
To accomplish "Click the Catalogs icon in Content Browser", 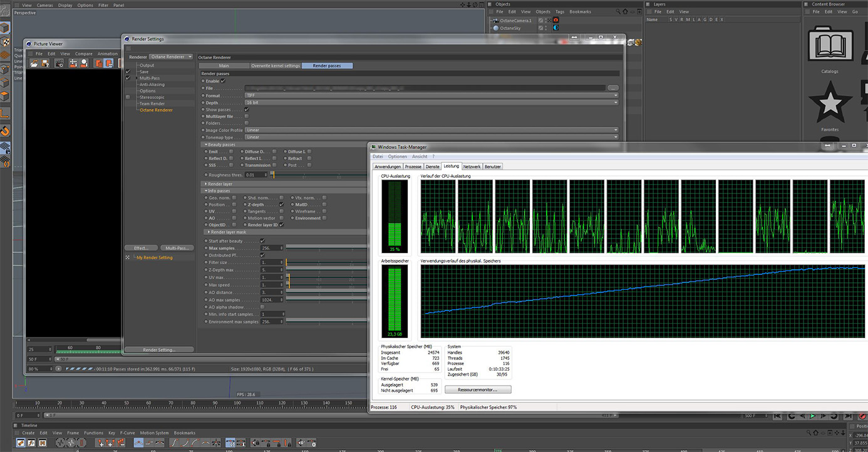I will tap(830, 44).
